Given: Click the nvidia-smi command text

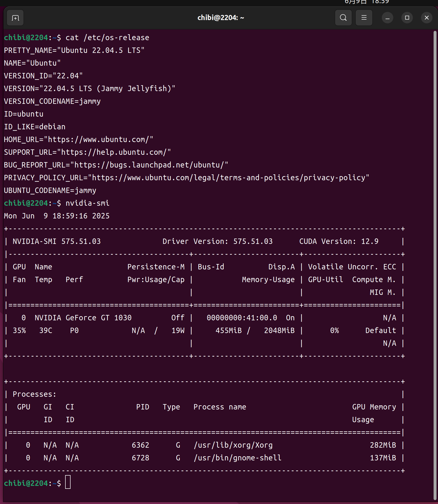Looking at the screenshot, I should [x=87, y=203].
